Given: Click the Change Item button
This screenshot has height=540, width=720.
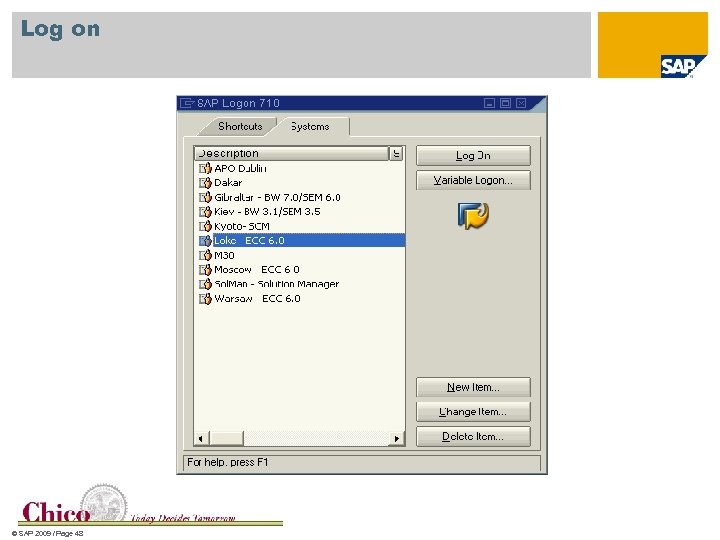Looking at the screenshot, I should click(473, 412).
